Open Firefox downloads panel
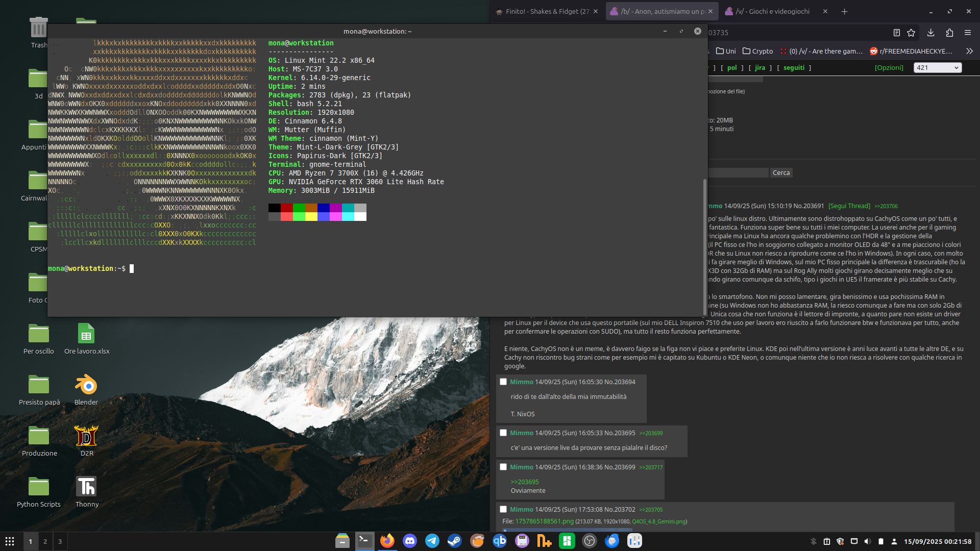980x551 pixels. [930, 33]
